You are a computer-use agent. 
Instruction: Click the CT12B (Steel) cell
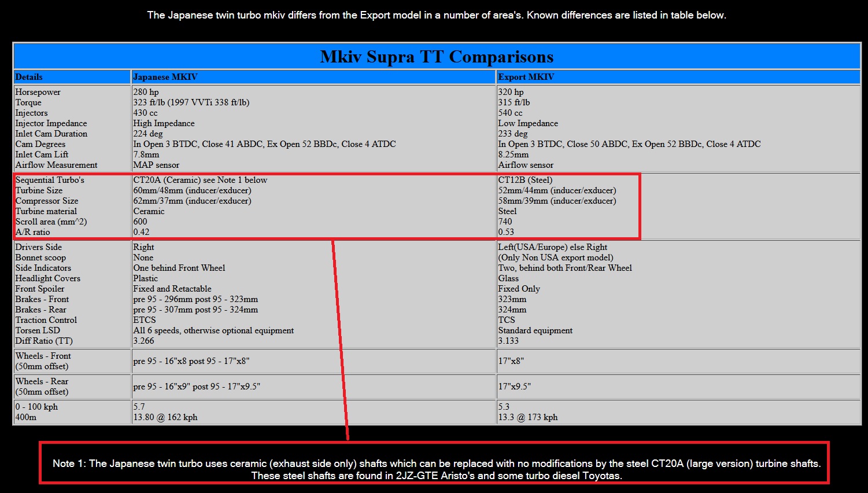point(525,180)
